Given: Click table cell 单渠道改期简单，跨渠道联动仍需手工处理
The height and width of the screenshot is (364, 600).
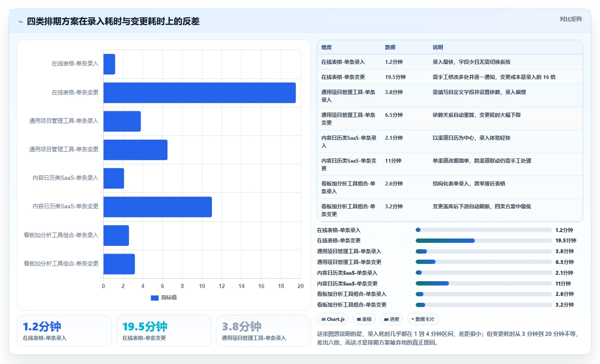Looking at the screenshot, I should tap(482, 161).
